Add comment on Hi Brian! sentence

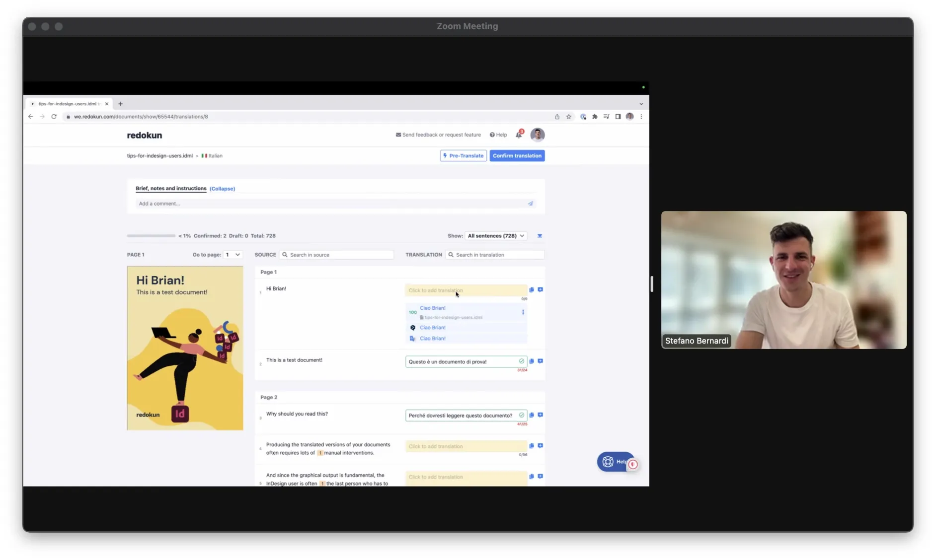(x=541, y=290)
